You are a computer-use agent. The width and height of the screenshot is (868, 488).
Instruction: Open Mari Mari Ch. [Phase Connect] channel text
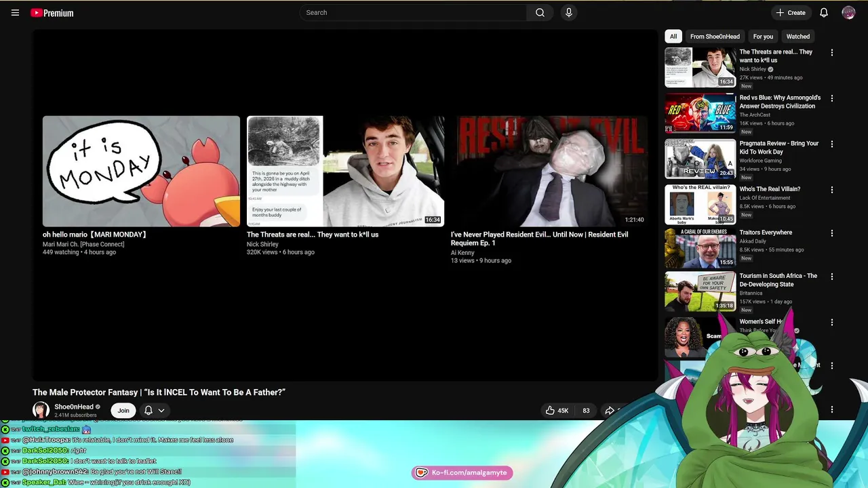(83, 244)
